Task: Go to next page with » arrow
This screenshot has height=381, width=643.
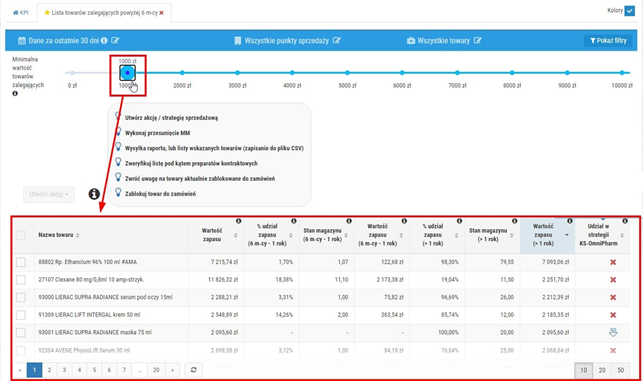Action: click(173, 370)
